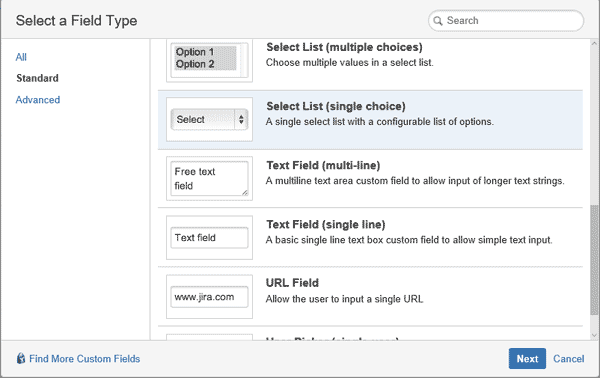The height and width of the screenshot is (378, 600).
Task: Pick the Text Field (multi-line) type
Action: click(x=370, y=179)
